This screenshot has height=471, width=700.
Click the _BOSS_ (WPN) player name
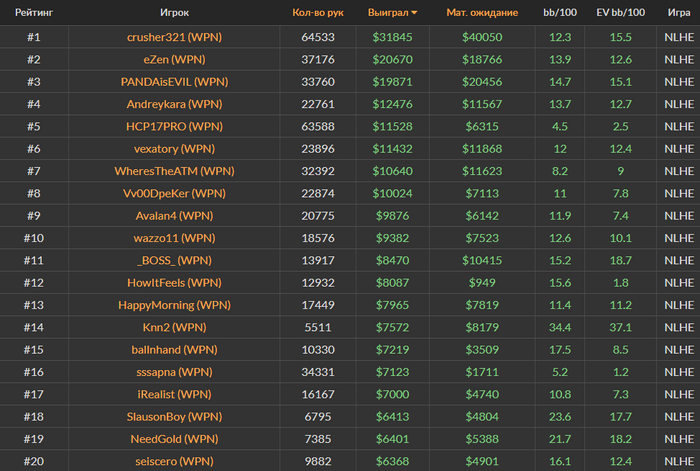(174, 260)
